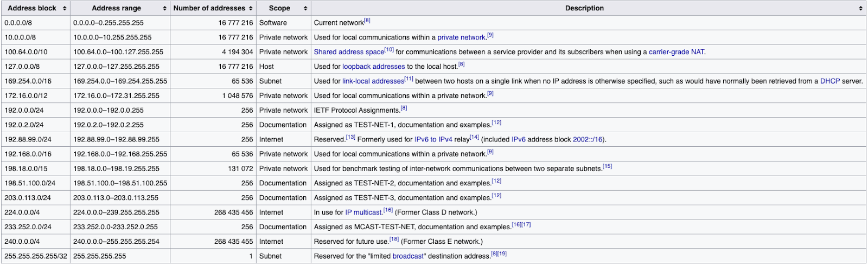Open citation [18] after Reserved for future use
868x265 pixels.
394,240
